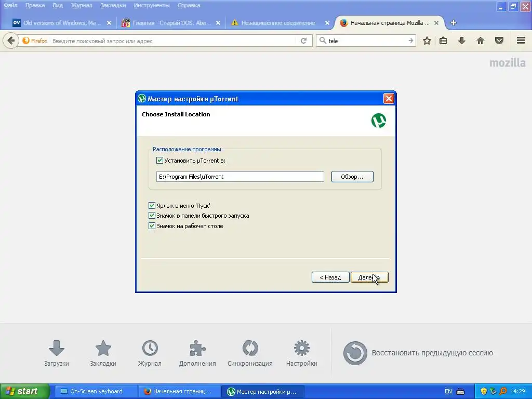The image size is (532, 399).
Task: Click the orange magnifier tray icon
Action: (503, 392)
